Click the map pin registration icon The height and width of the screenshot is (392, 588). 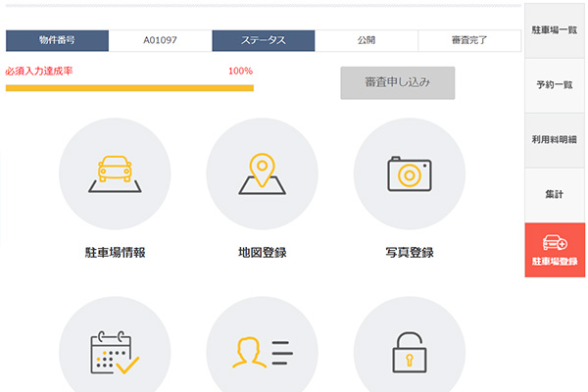262,174
